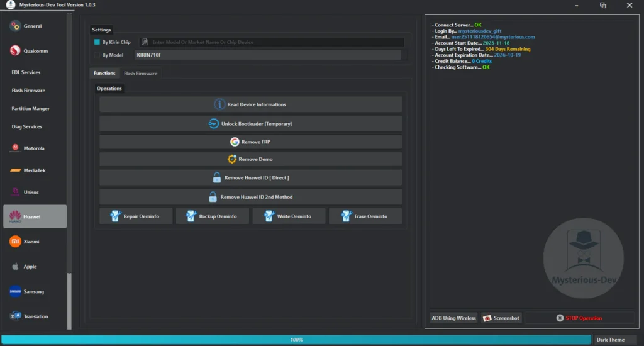The image size is (644, 346).
Task: Select the MediaTek sidebar icon
Action: (x=15, y=170)
